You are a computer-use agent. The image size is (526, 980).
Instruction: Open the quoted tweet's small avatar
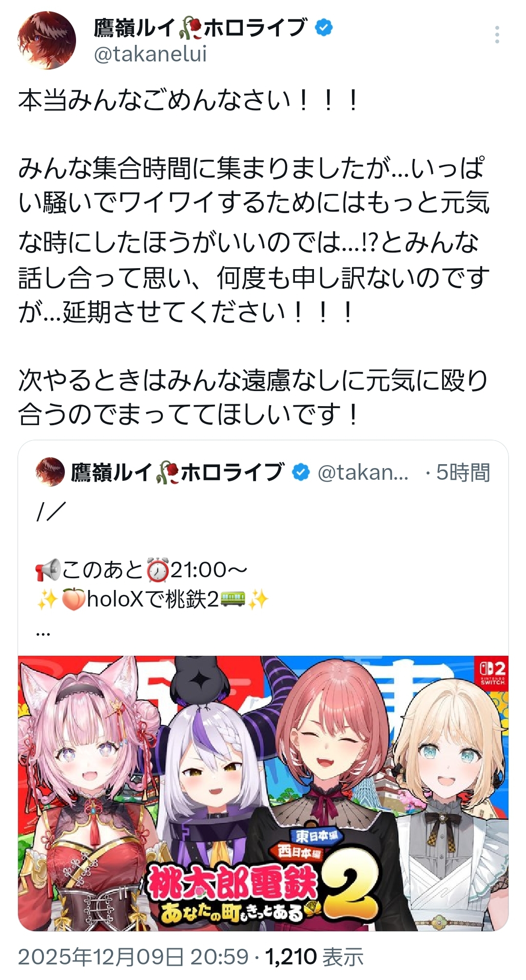tap(50, 472)
